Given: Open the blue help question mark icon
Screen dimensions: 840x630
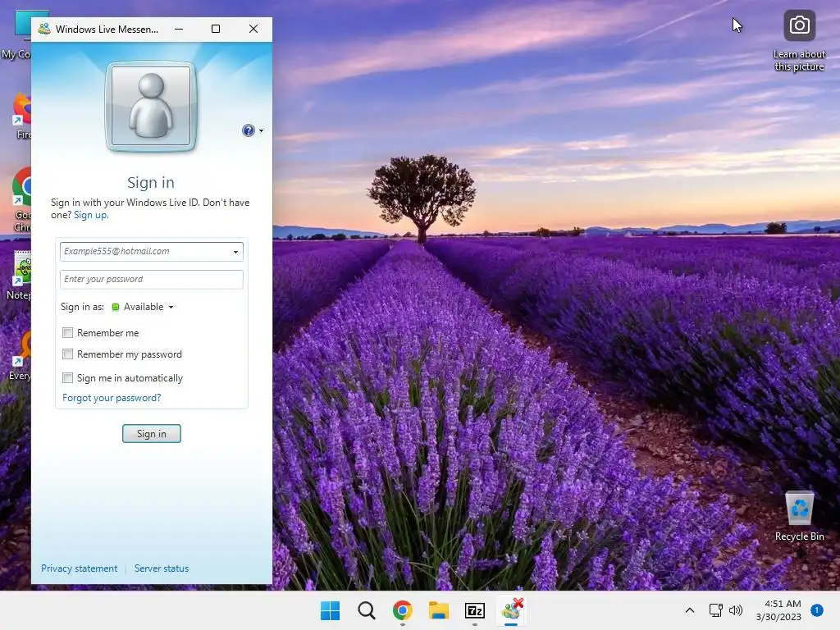Looking at the screenshot, I should pyautogui.click(x=248, y=130).
